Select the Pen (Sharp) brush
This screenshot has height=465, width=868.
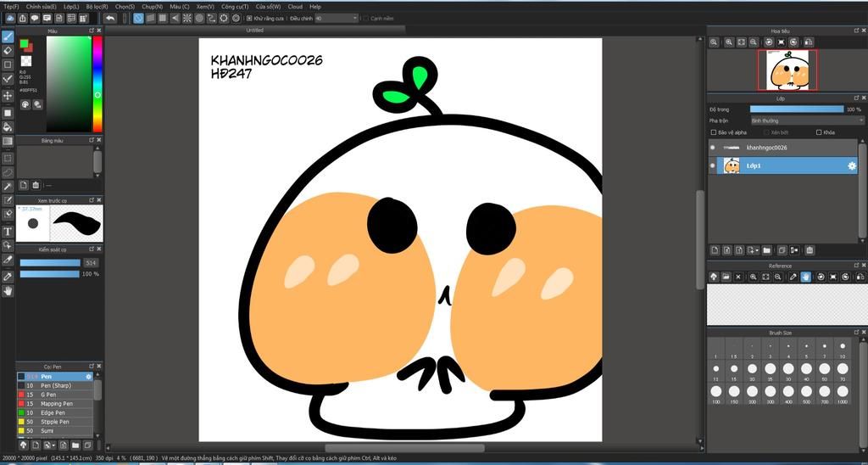point(55,386)
